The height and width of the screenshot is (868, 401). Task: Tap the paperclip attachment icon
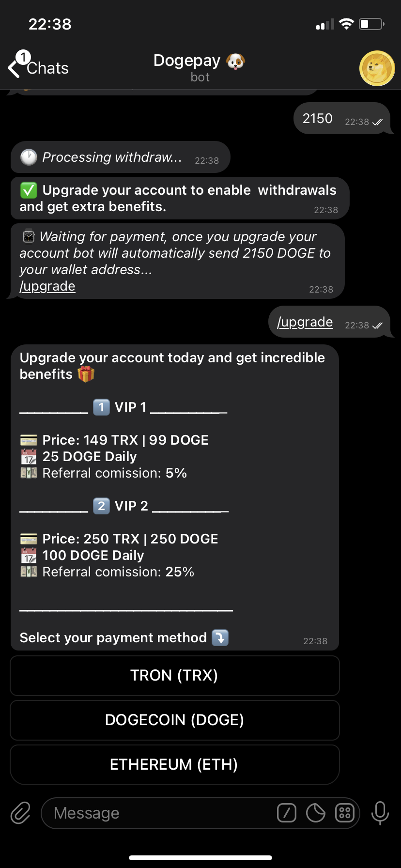point(20,813)
